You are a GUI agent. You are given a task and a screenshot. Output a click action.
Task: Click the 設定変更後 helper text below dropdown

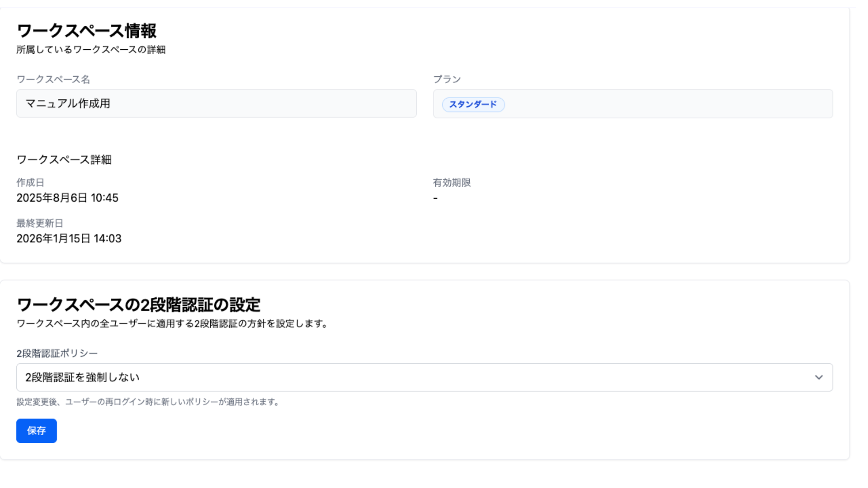pyautogui.click(x=148, y=402)
